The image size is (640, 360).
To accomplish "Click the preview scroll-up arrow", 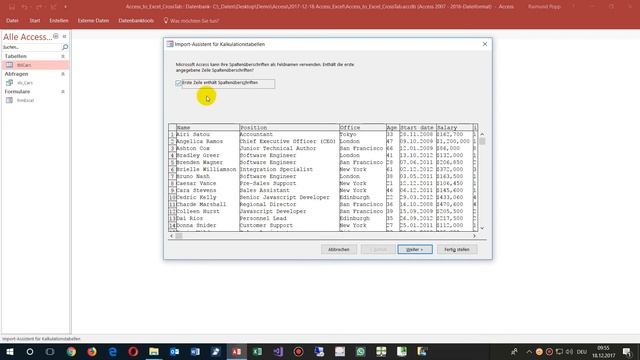I will (482, 134).
